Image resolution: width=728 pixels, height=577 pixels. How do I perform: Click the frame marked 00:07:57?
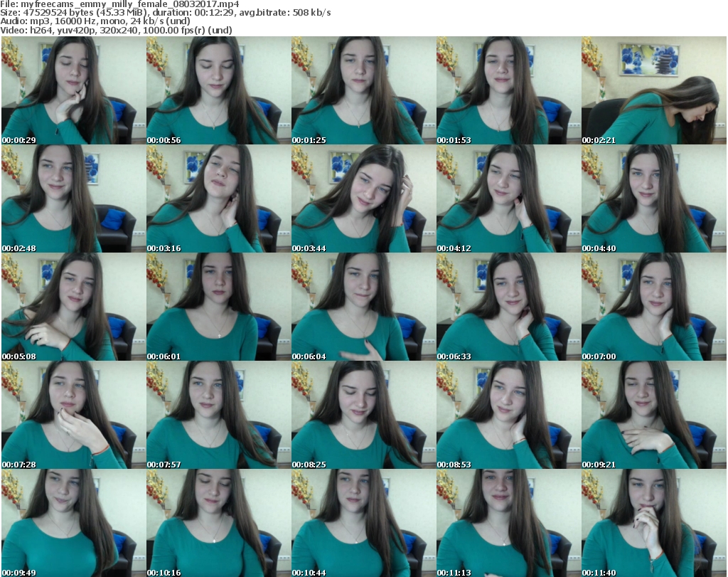pos(218,415)
